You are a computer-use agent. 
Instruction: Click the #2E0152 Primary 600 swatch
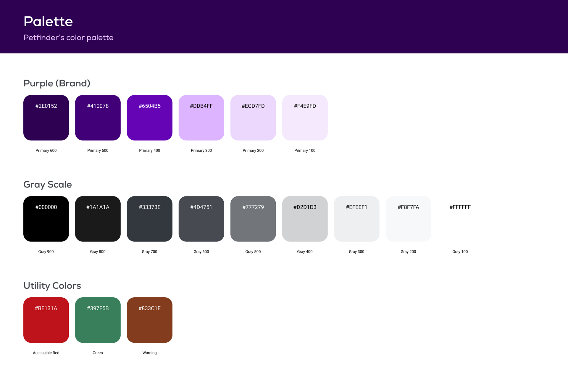[x=46, y=118]
